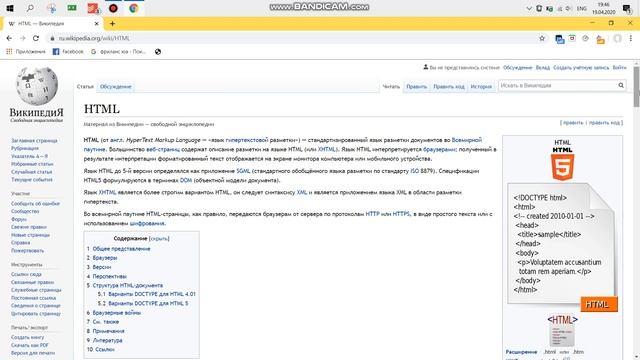The image size is (640, 360).
Task: Hide the table of contents (скрыть)
Action: tap(159, 238)
